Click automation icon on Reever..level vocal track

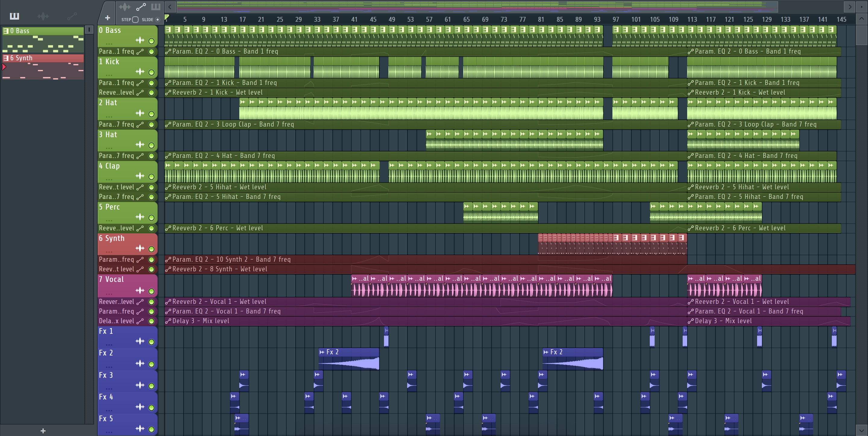tap(140, 302)
